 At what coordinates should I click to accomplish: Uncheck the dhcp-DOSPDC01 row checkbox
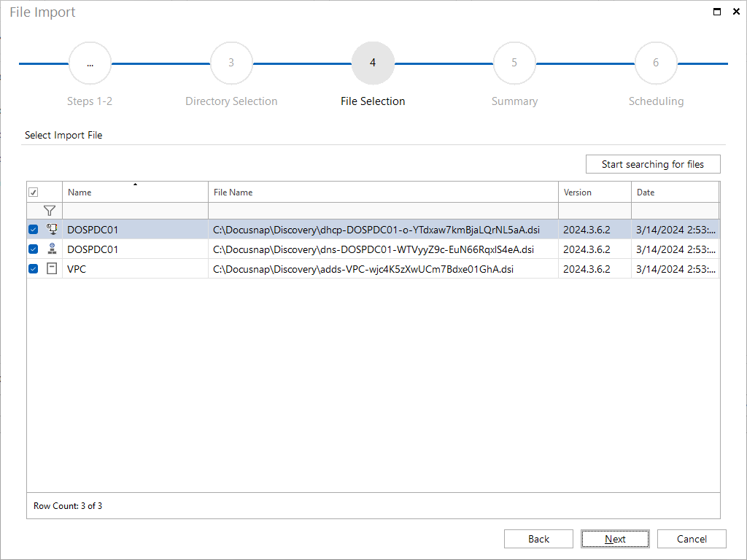pos(34,230)
